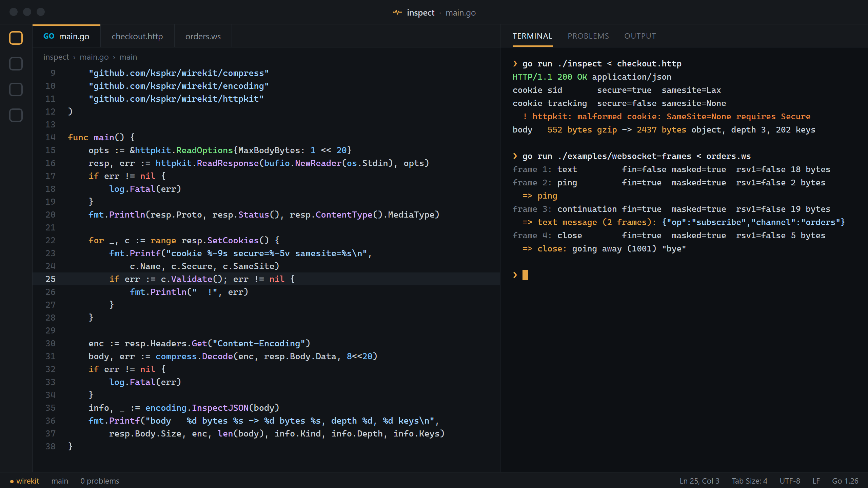868x488 pixels.
Task: Click the main branch status item
Action: coord(60,481)
